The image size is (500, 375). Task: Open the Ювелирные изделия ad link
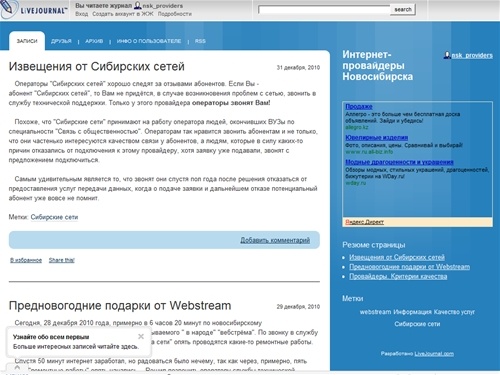click(377, 137)
